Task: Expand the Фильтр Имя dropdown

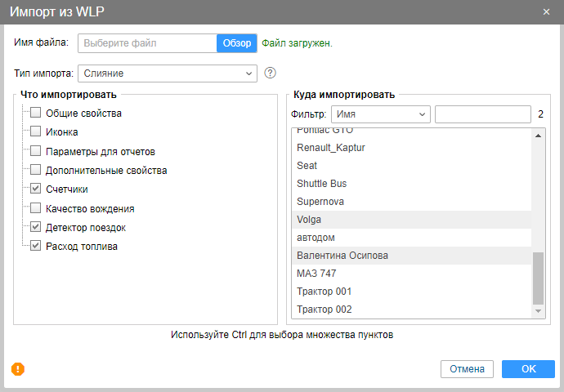Action: (x=380, y=114)
